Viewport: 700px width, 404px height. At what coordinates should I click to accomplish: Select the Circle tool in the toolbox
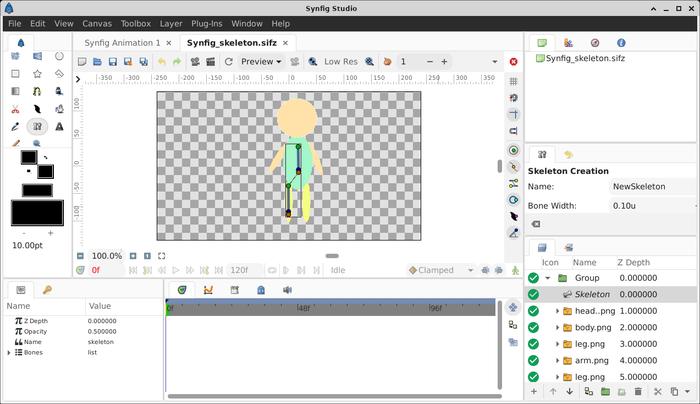(x=59, y=56)
